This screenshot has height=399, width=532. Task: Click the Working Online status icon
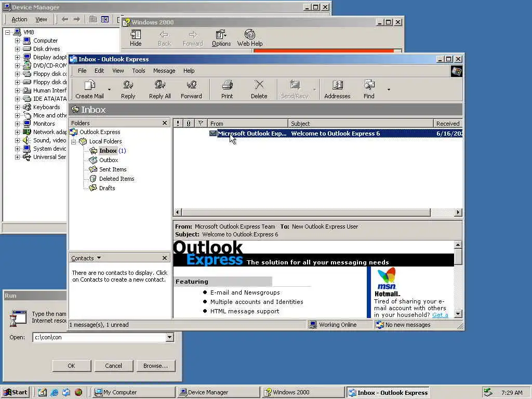[x=313, y=325]
